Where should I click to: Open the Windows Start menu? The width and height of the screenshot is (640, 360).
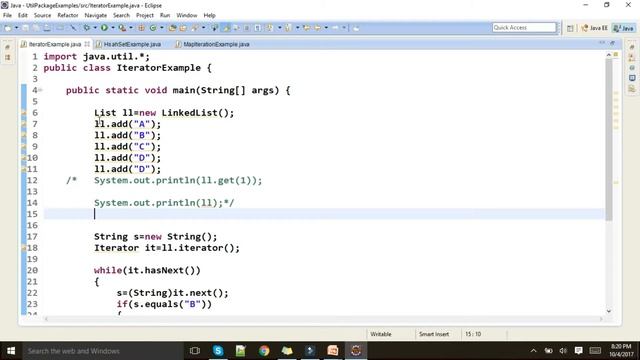[x=11, y=351]
